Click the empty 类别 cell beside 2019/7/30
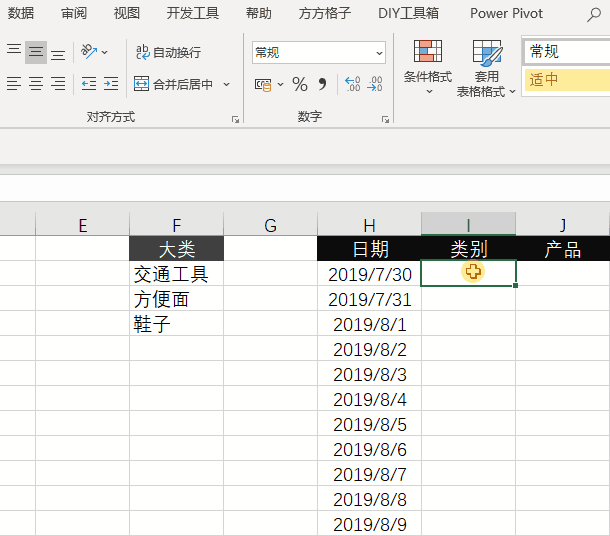 [468, 273]
